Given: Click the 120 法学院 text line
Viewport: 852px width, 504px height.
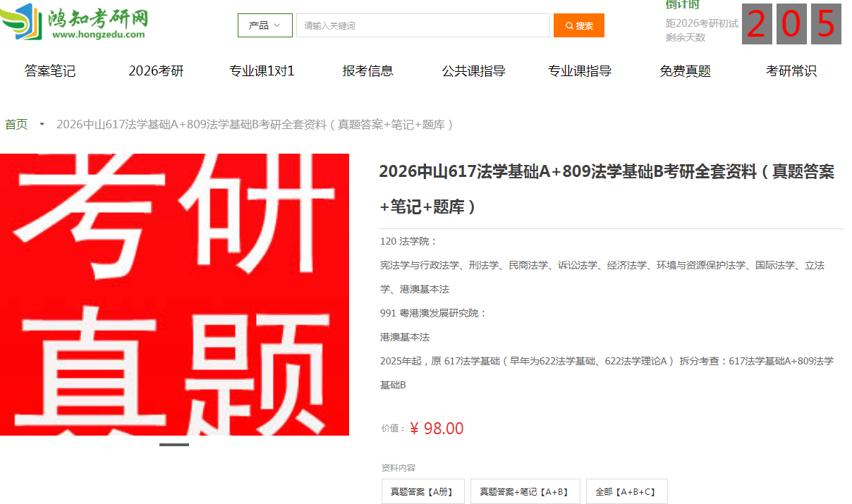Looking at the screenshot, I should (x=408, y=241).
